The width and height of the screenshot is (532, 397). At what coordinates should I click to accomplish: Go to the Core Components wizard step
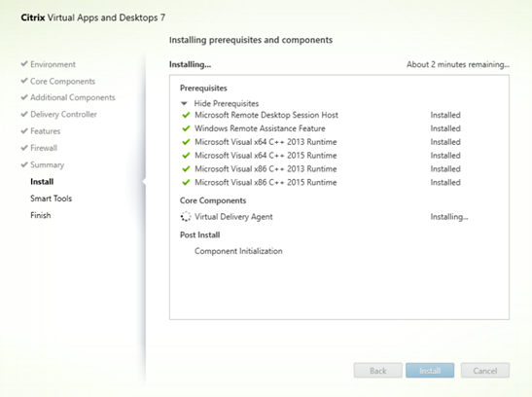click(x=63, y=82)
